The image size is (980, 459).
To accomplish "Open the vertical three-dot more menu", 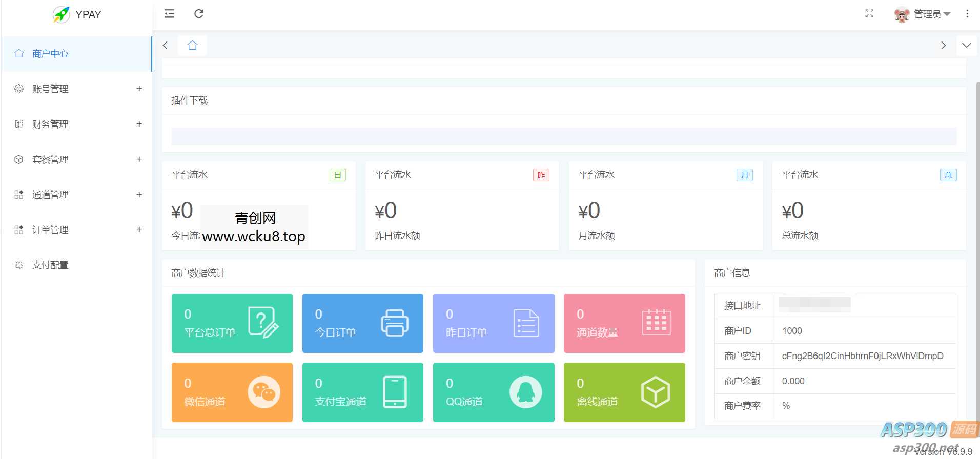I will 967,14.
